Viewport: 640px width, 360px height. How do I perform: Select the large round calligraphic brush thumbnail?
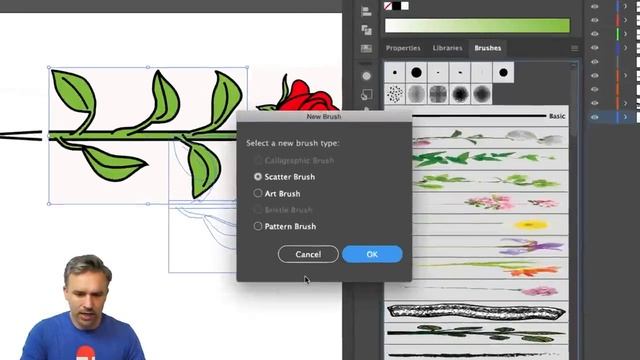(x=416, y=73)
